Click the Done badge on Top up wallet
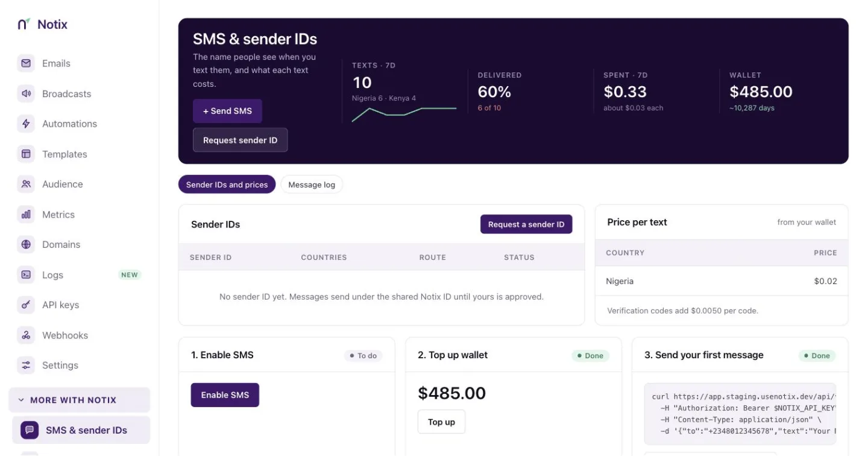 tap(590, 356)
